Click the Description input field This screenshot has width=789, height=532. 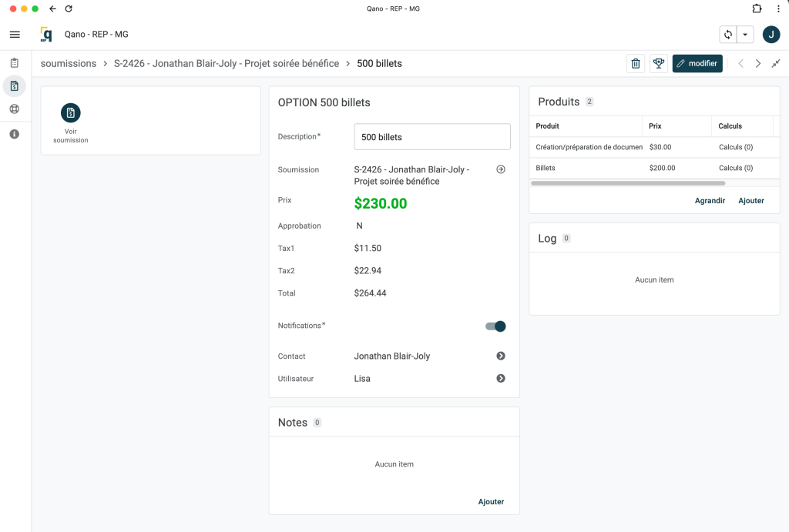point(432,137)
